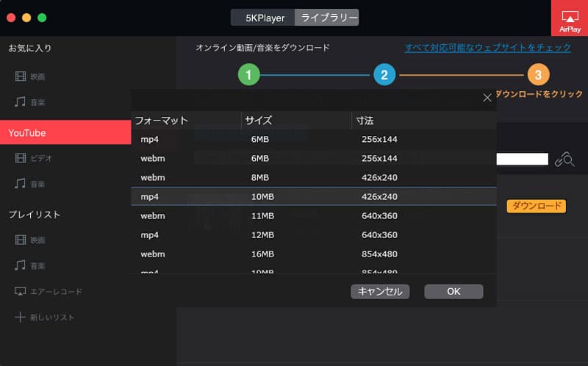Click the AirPlay icon next to エアーレコード
This screenshot has width=588, height=366.
(20, 291)
